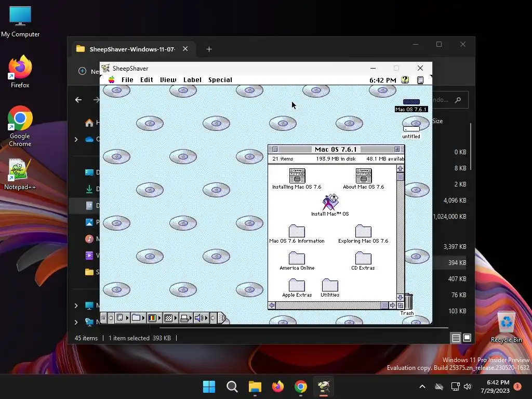
Task: Click the Mac OS 7.6.1 window close box
Action: pyautogui.click(x=275, y=149)
